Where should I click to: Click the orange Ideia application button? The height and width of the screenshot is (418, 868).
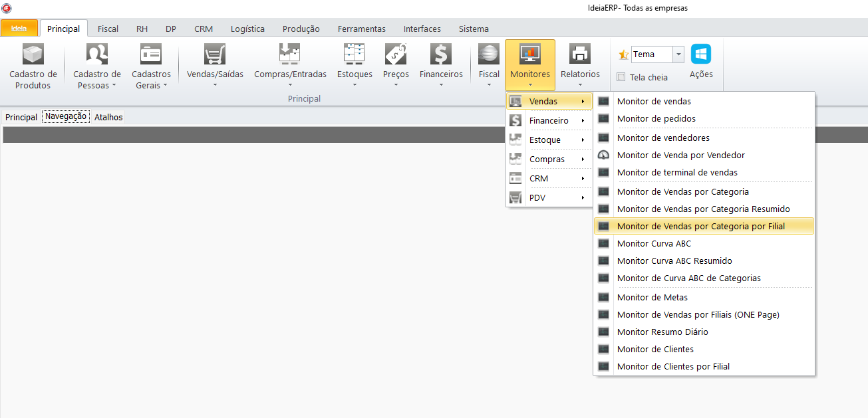19,29
